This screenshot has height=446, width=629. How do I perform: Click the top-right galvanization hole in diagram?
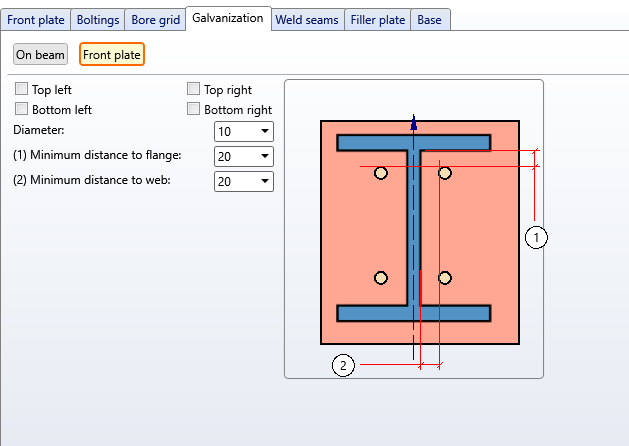(445, 173)
